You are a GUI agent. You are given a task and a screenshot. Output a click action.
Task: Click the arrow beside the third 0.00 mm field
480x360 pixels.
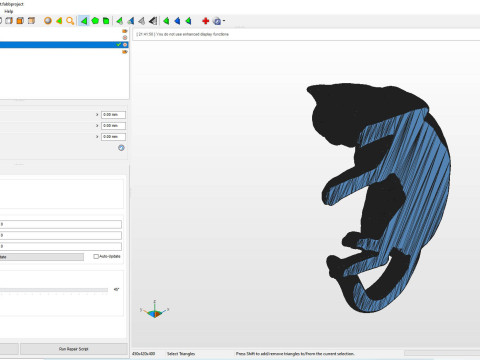coord(97,137)
